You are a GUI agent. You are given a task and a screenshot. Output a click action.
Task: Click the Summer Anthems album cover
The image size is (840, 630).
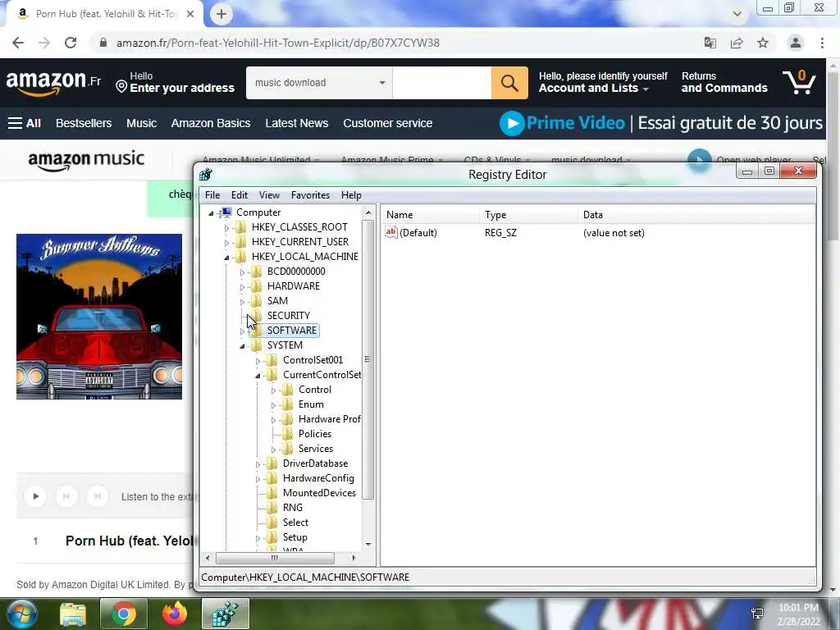pos(99,316)
